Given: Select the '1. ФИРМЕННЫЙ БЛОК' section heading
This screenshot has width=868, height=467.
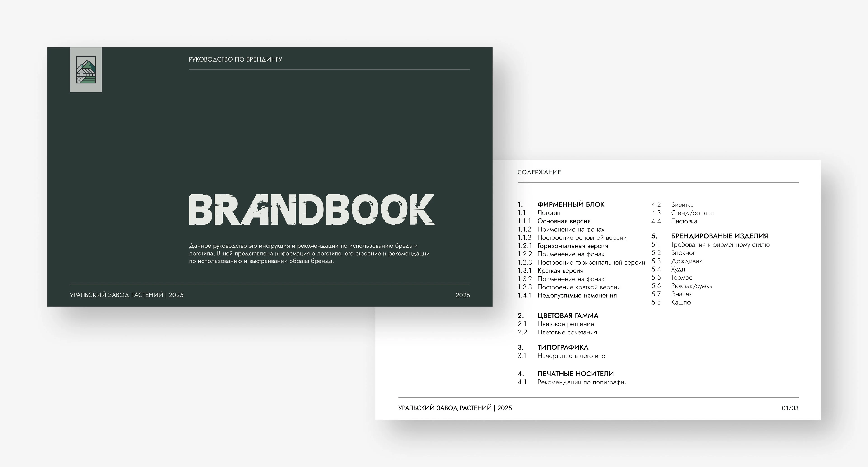Looking at the screenshot, I should 561,204.
